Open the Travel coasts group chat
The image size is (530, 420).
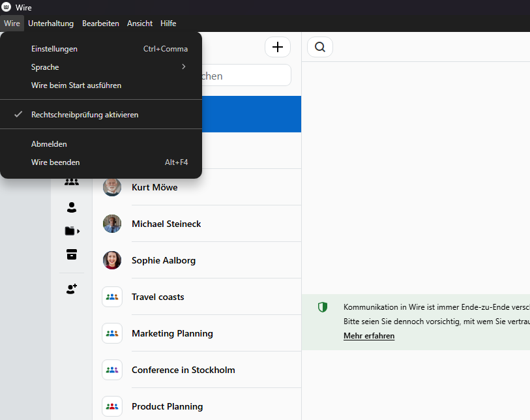197,297
